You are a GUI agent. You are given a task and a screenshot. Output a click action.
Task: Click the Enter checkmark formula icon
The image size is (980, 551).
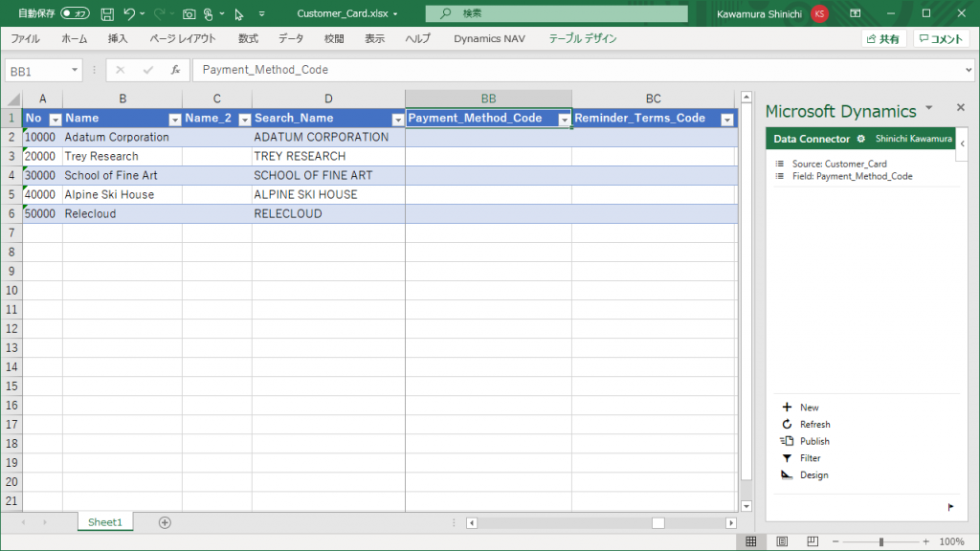pos(147,70)
